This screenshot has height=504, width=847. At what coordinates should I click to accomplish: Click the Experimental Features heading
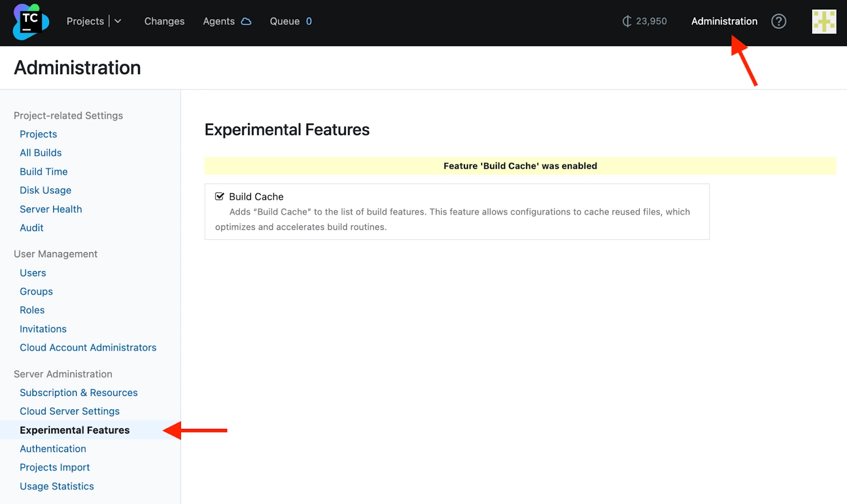287,130
